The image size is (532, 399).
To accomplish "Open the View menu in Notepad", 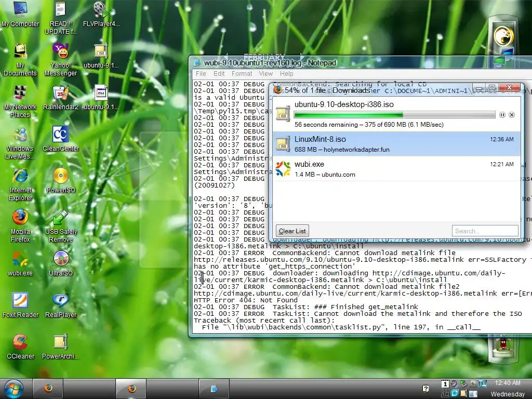I will point(265,74).
